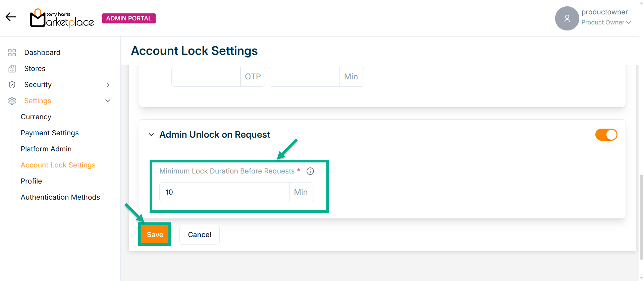Click the Dashboard grid icon
The height and width of the screenshot is (281, 644).
[12, 53]
